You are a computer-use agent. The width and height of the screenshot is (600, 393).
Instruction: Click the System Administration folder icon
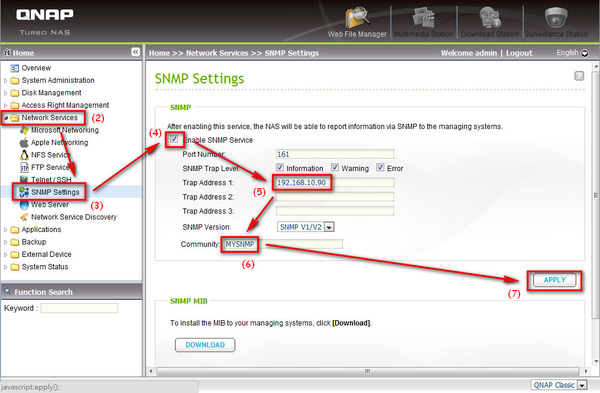click(x=15, y=80)
